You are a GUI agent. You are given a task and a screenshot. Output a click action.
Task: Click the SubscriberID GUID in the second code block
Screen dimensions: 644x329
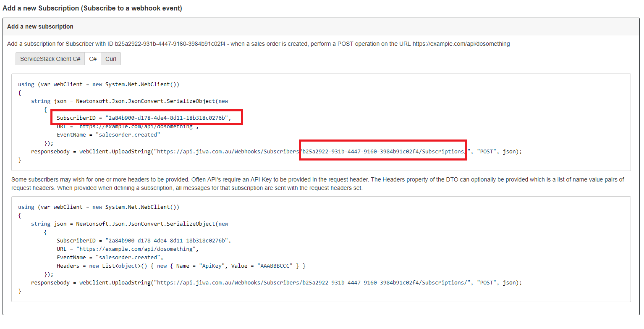[x=167, y=241]
